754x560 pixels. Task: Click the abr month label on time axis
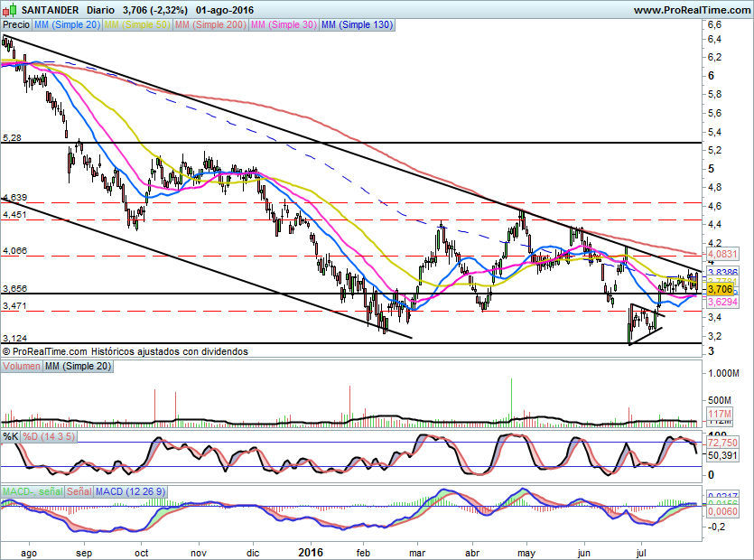pyautogui.click(x=472, y=554)
